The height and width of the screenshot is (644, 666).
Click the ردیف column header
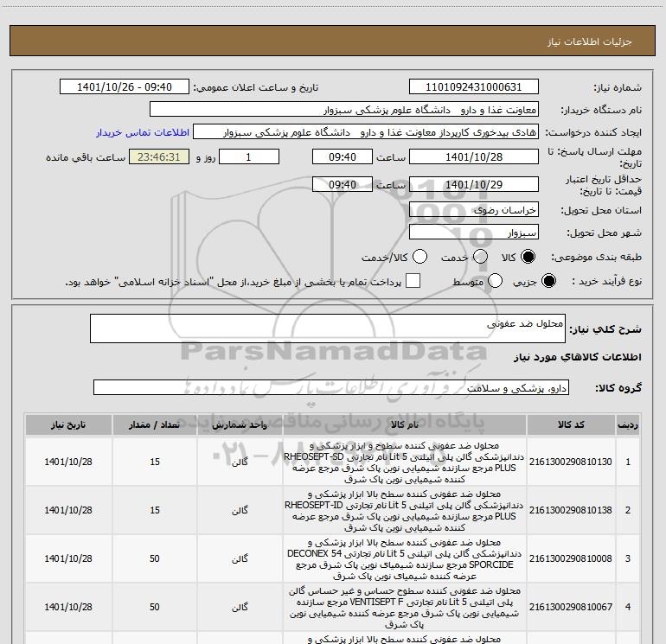628,424
